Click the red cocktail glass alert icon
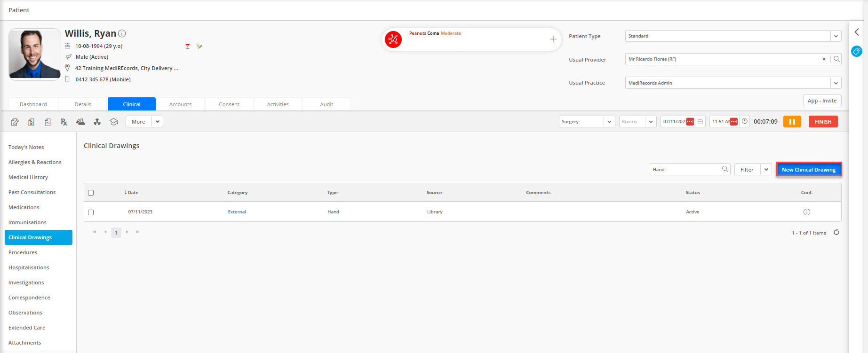Image resolution: width=868 pixels, height=353 pixels. click(x=188, y=46)
